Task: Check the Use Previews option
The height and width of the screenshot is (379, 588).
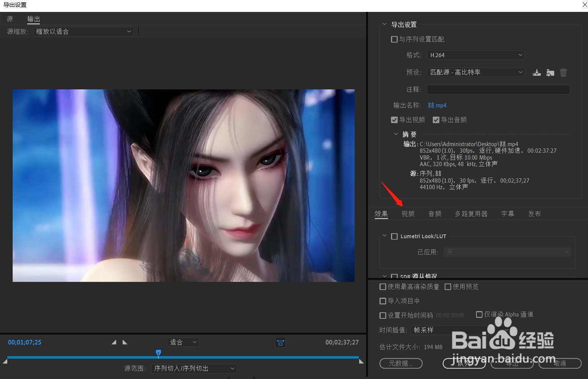Action: pyautogui.click(x=448, y=287)
